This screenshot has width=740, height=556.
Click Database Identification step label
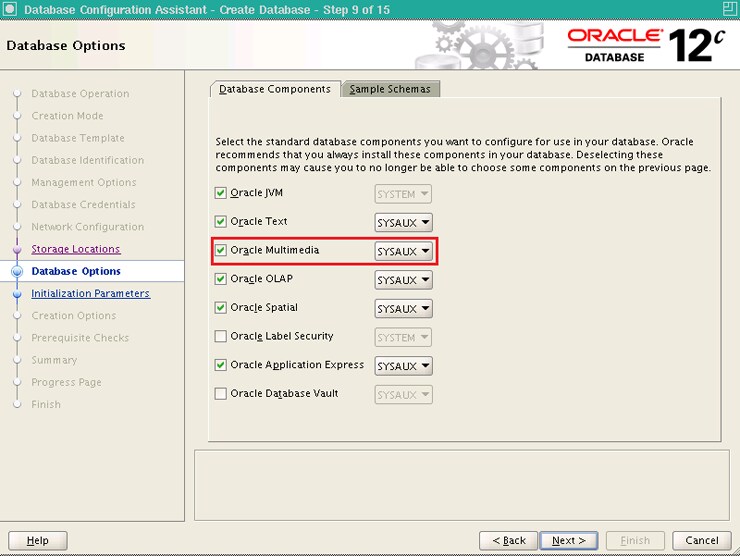click(88, 160)
